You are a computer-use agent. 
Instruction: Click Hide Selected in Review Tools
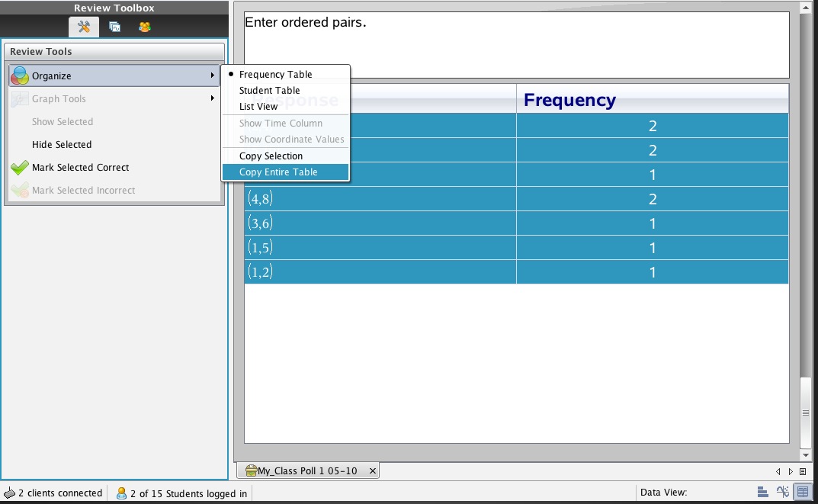pyautogui.click(x=62, y=145)
